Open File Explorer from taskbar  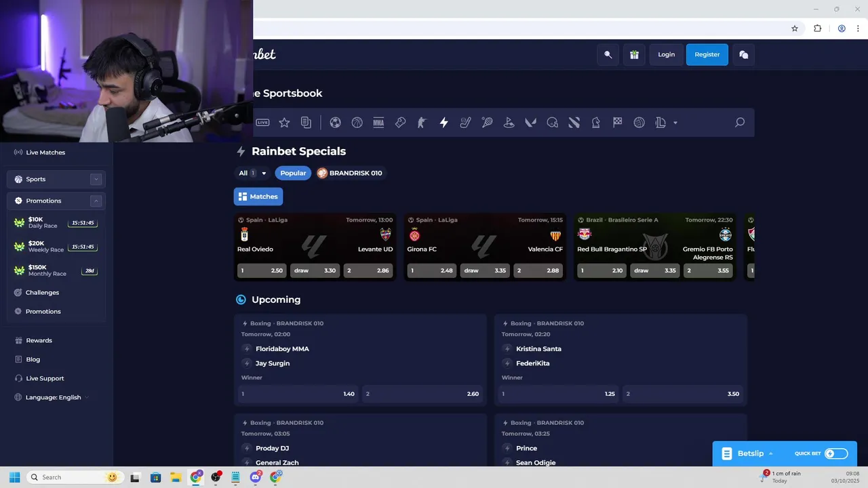click(x=176, y=477)
